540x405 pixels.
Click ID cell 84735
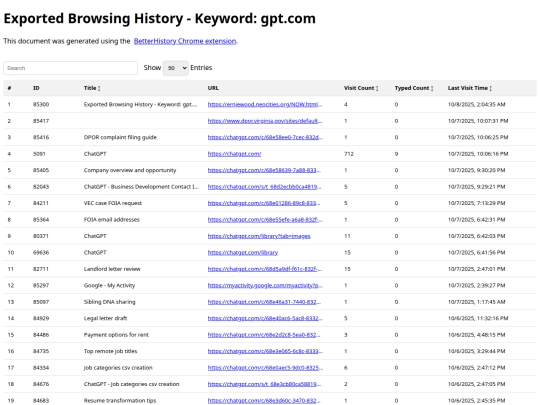coord(41,351)
